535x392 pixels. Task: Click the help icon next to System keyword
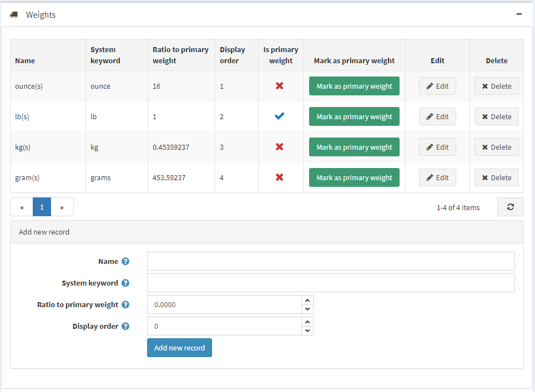coord(125,283)
